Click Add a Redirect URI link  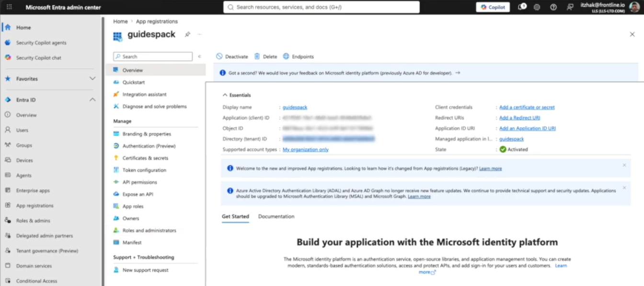pyautogui.click(x=519, y=118)
